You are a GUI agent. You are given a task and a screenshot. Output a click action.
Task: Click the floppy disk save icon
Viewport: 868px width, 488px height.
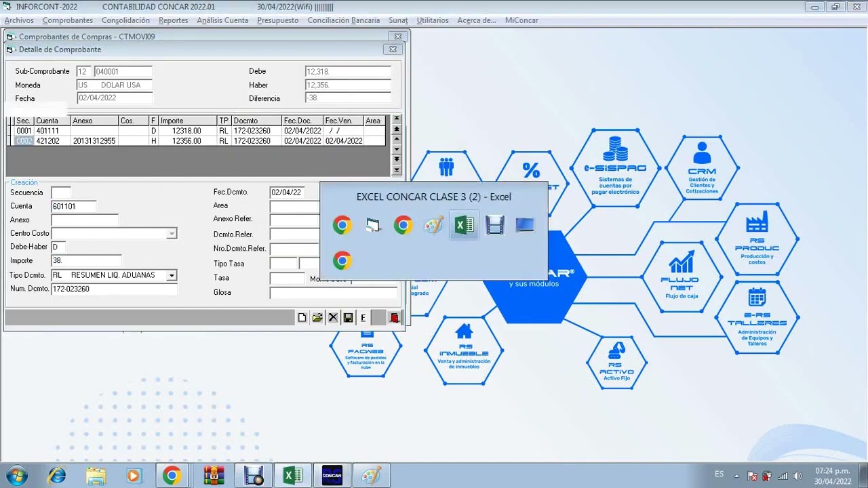tap(348, 318)
